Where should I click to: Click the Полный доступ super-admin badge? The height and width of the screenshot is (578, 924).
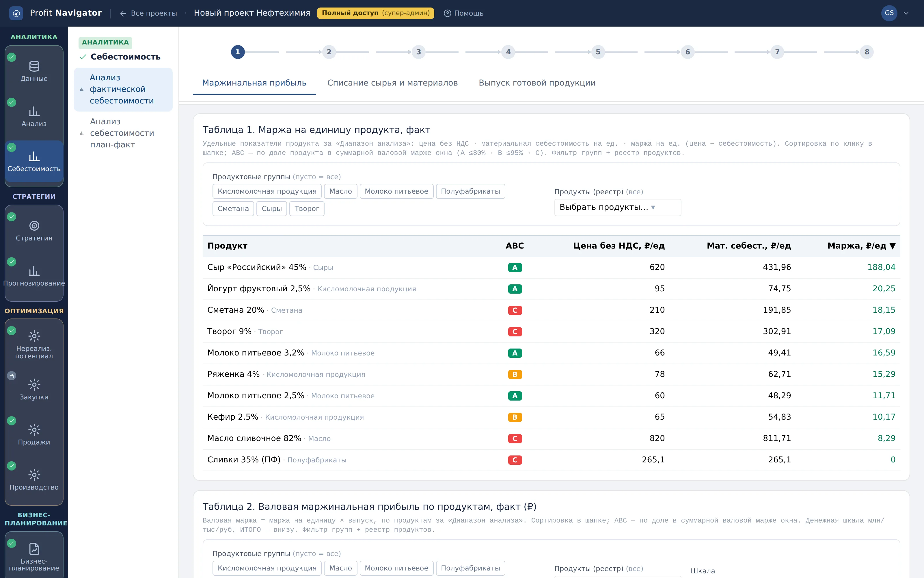pyautogui.click(x=375, y=13)
